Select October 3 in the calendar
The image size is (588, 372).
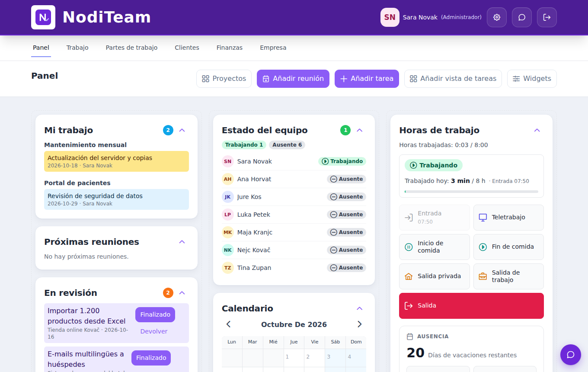click(335, 358)
